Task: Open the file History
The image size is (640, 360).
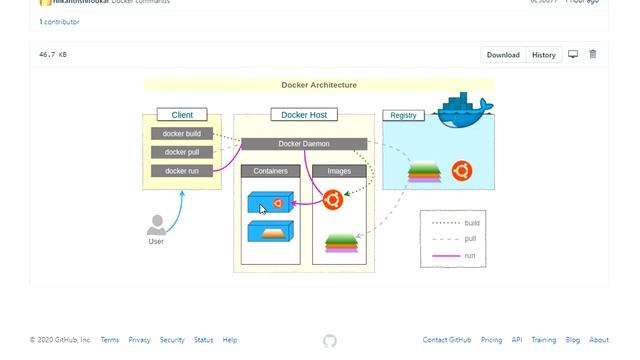Action: point(544,55)
